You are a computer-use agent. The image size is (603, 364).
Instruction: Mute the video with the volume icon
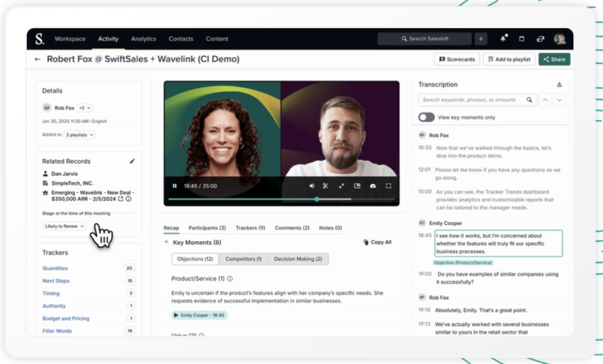click(312, 186)
